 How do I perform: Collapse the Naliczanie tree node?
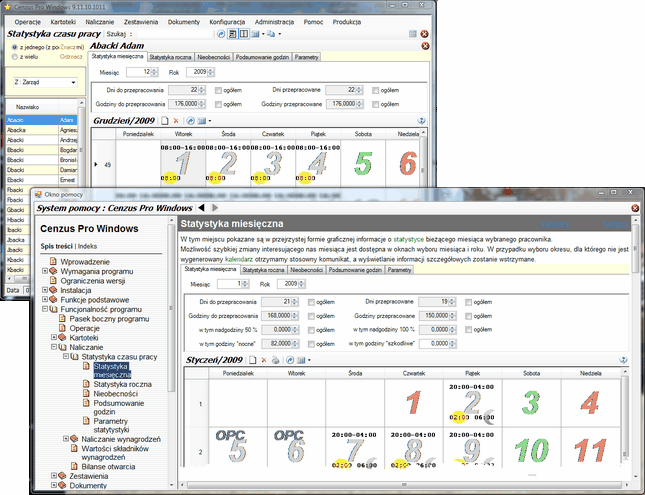(x=54, y=347)
